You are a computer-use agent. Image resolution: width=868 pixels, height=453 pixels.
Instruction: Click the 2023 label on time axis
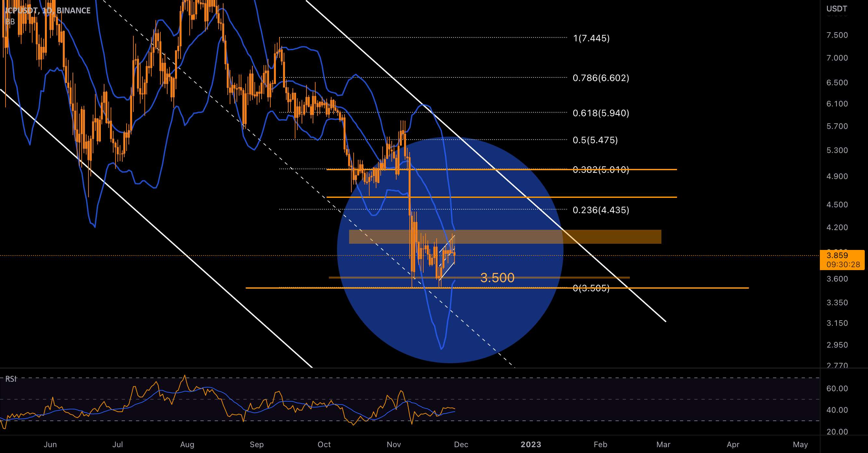click(x=531, y=444)
